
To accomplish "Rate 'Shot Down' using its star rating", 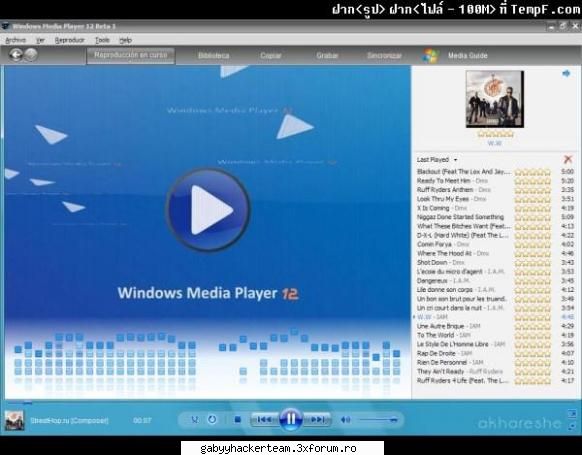I will (x=532, y=263).
